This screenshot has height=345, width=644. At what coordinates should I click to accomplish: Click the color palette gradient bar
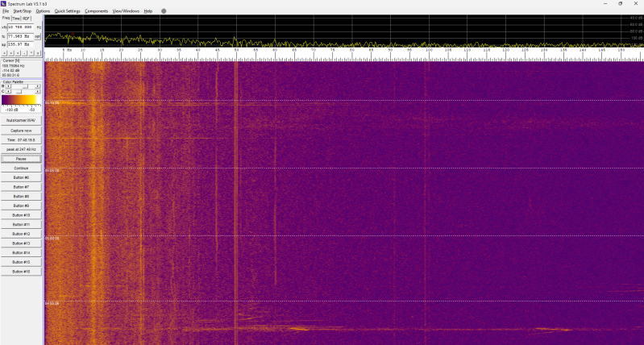click(19, 100)
